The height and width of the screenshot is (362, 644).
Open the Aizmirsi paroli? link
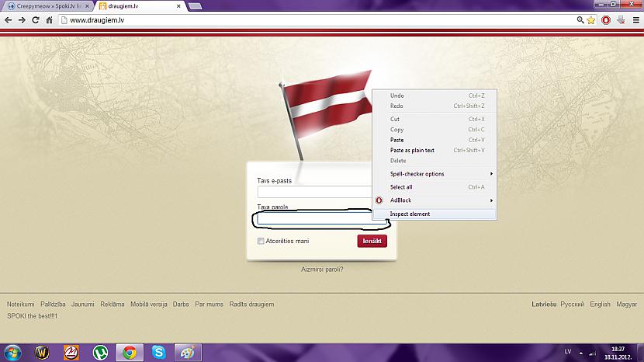tap(321, 270)
